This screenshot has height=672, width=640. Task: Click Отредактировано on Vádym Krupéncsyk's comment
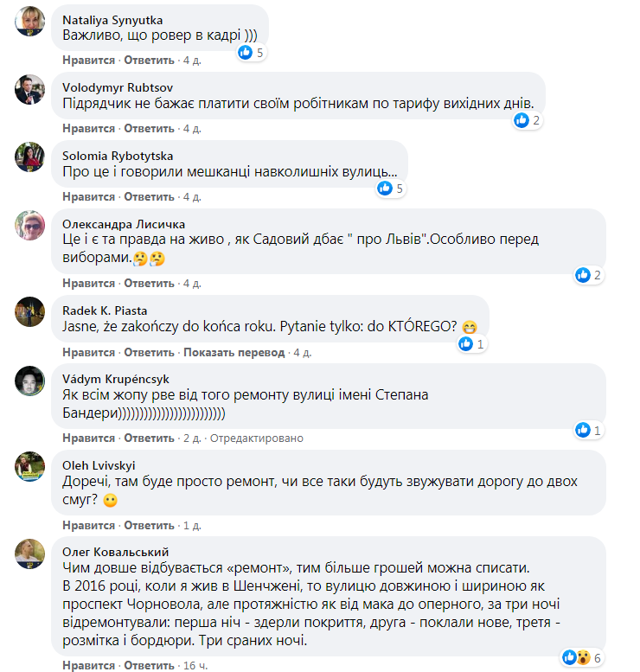pos(257,438)
